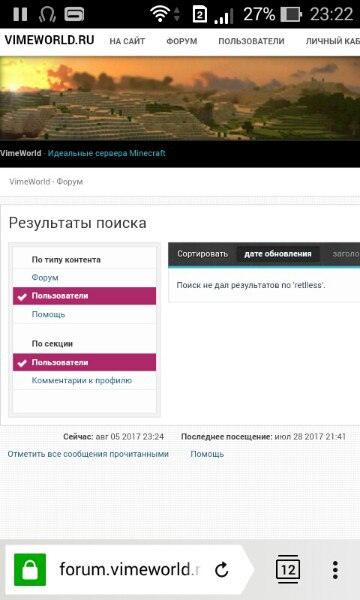Tap the Wi-Fi status icon
Viewport: 360px width, 600px height.
point(160,15)
